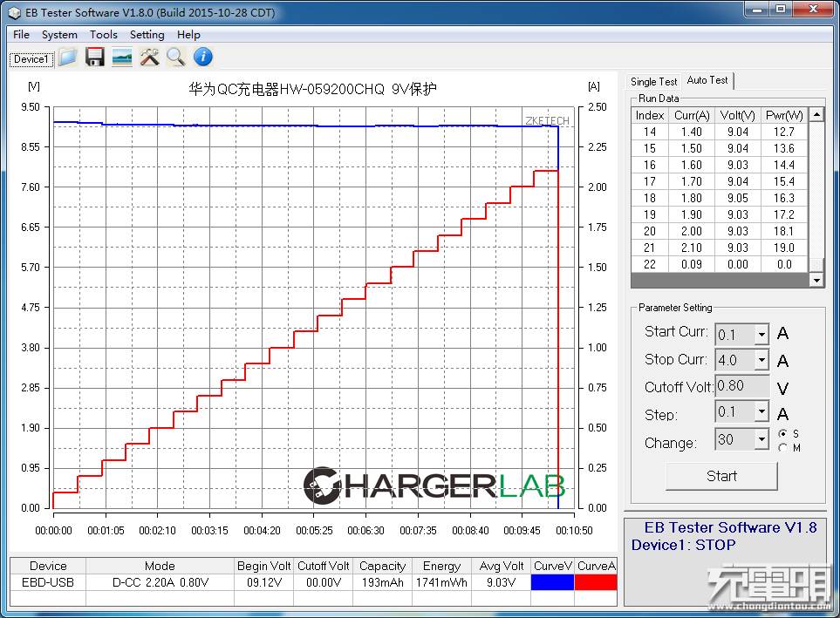Minimize the EB Tester window

pos(757,9)
